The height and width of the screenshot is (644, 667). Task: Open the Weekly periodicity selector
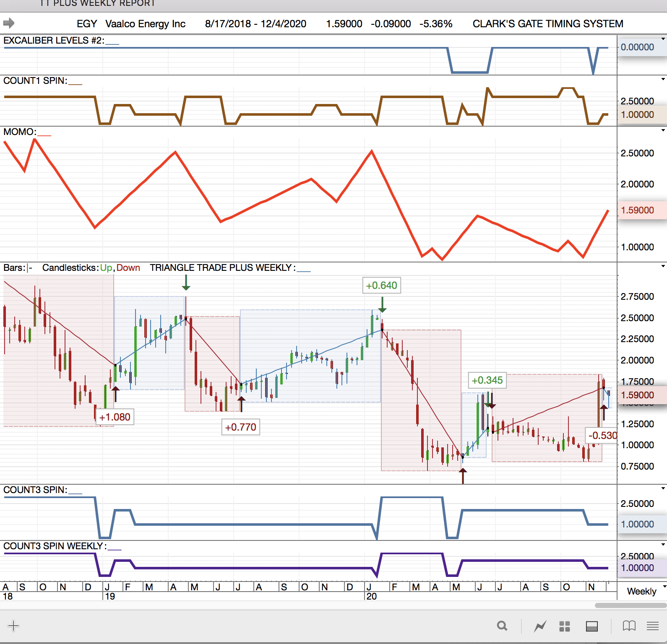tap(644, 591)
